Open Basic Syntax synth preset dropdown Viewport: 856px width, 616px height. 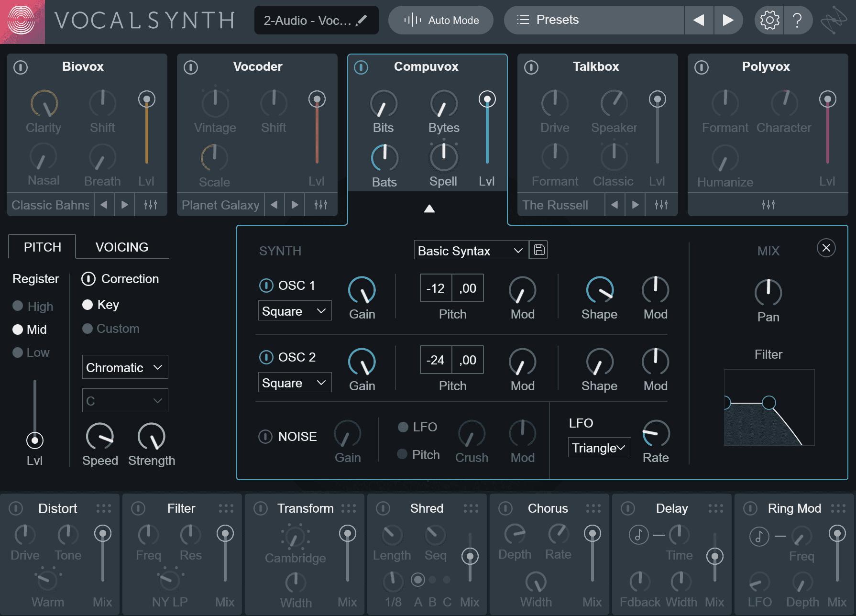tap(471, 250)
